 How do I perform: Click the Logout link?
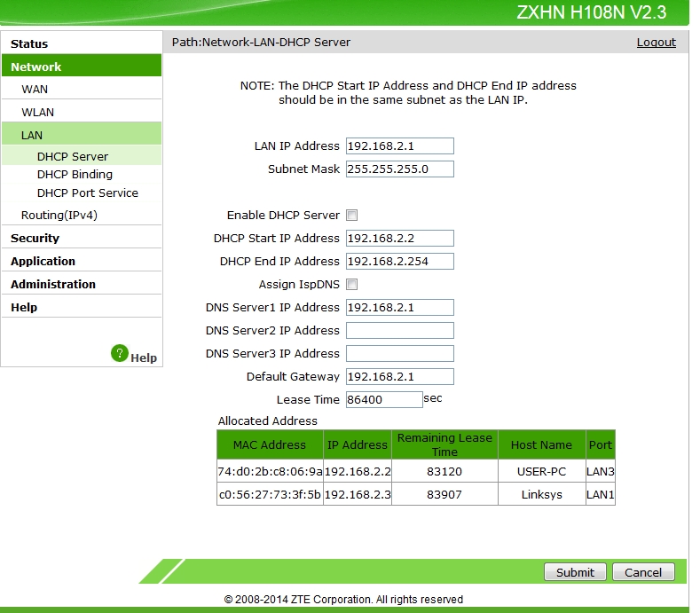pos(656,42)
